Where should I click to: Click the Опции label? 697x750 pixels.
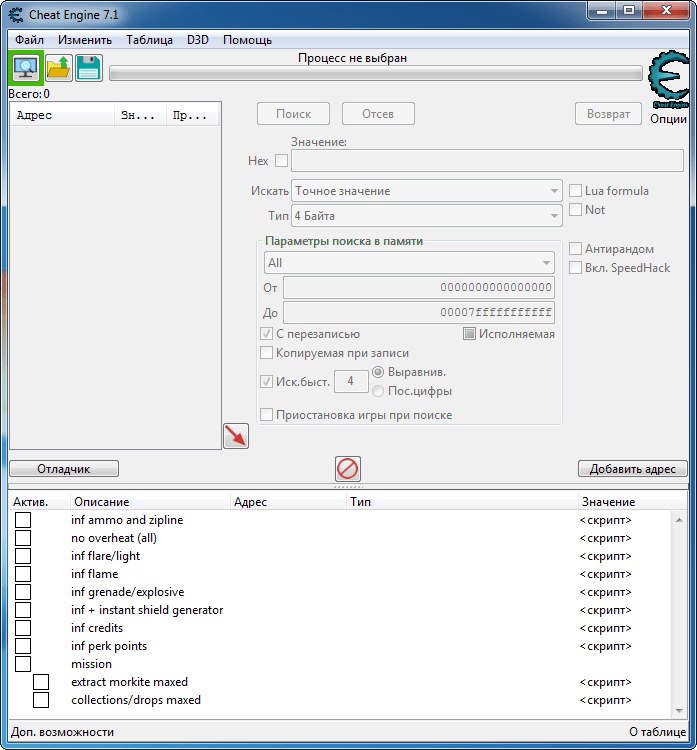[x=668, y=119]
